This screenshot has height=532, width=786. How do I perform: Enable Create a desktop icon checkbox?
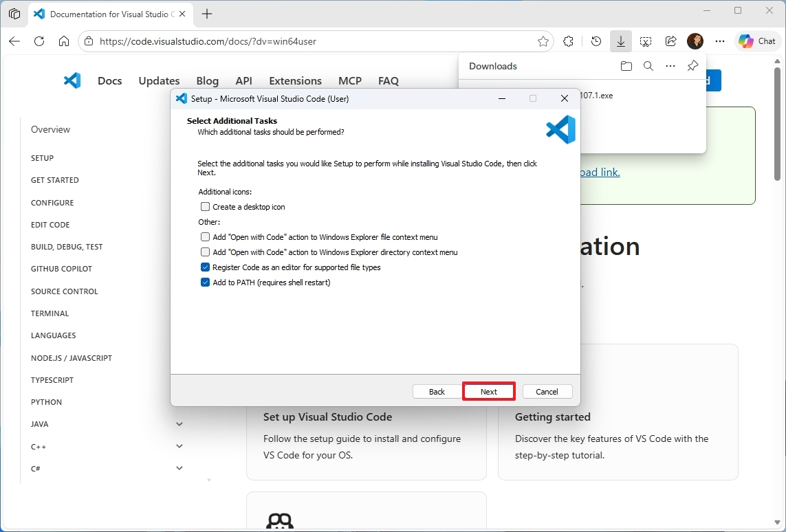coord(205,206)
